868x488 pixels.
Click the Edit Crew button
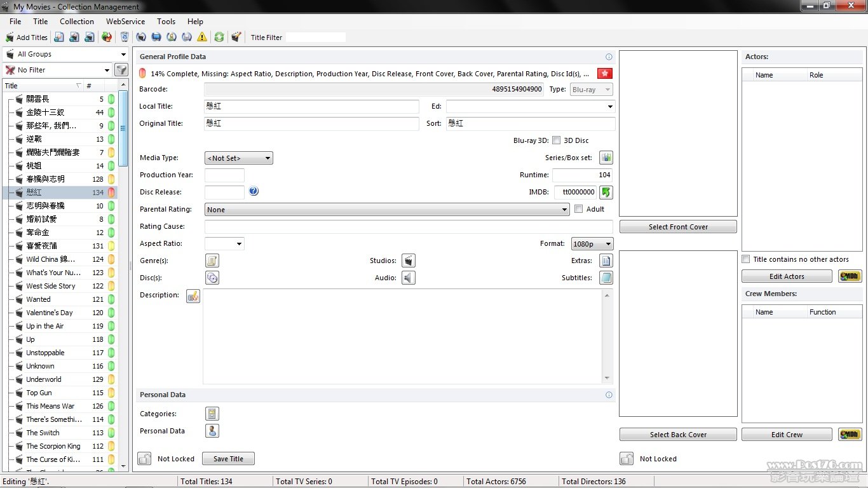click(787, 435)
